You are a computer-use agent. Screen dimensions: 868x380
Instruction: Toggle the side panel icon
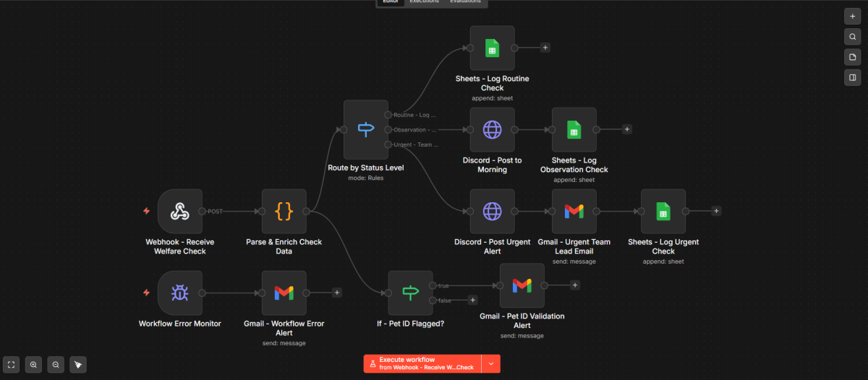point(853,77)
